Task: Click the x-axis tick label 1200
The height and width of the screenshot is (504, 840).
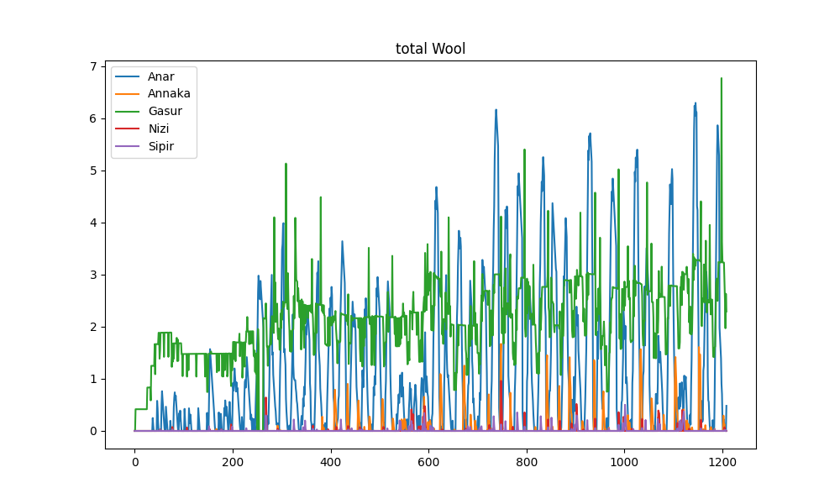Action: tap(722, 462)
